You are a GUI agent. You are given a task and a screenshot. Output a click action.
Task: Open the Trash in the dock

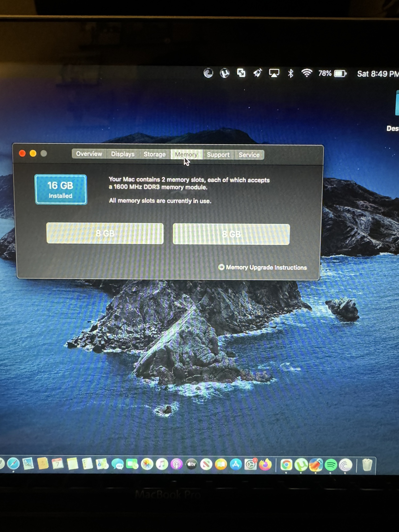point(367,465)
